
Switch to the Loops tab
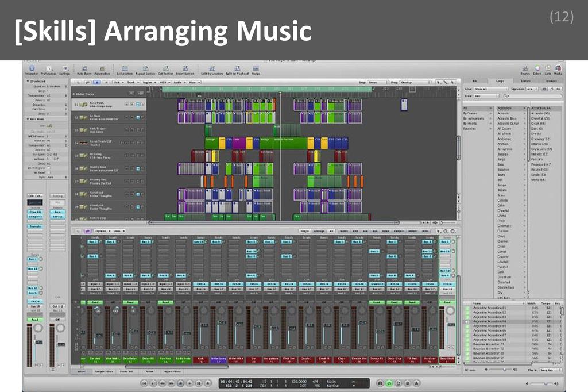coord(500,80)
